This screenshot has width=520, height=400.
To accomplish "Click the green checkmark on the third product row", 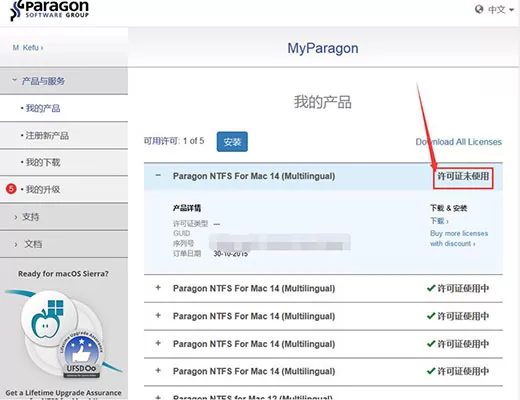I will pyautogui.click(x=431, y=316).
